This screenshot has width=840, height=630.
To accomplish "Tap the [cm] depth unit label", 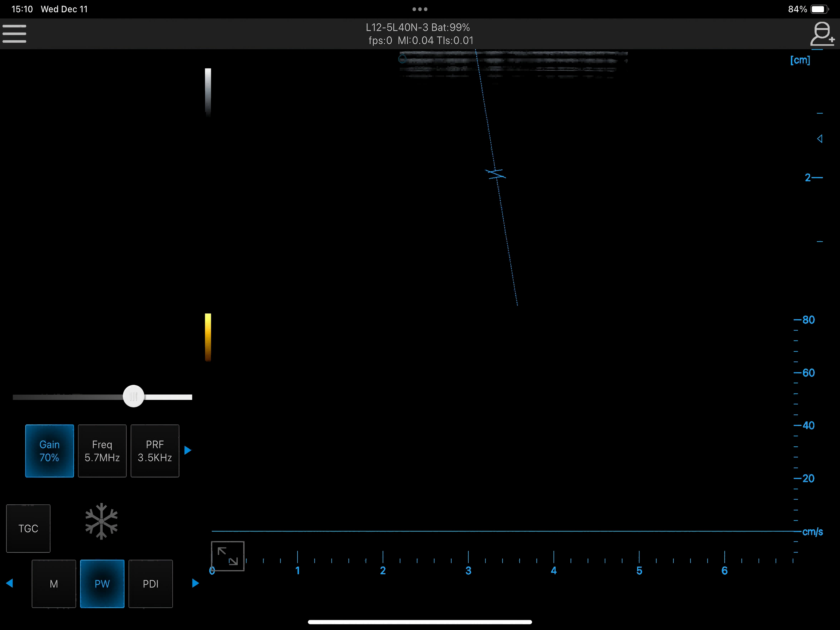I will [x=800, y=60].
